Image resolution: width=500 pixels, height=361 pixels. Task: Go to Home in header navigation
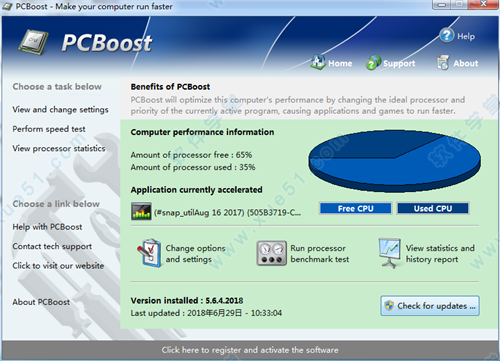(340, 63)
